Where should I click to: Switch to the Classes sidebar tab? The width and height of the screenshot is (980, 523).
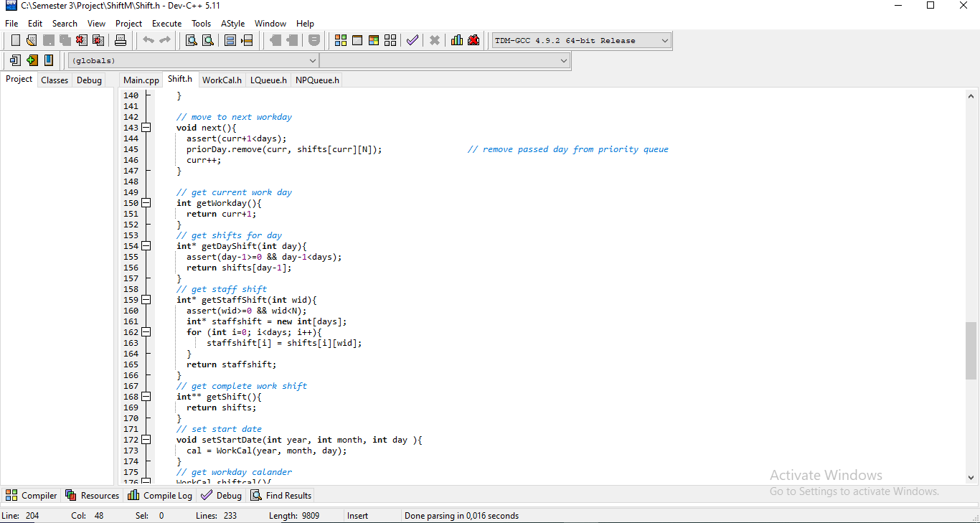(55, 80)
